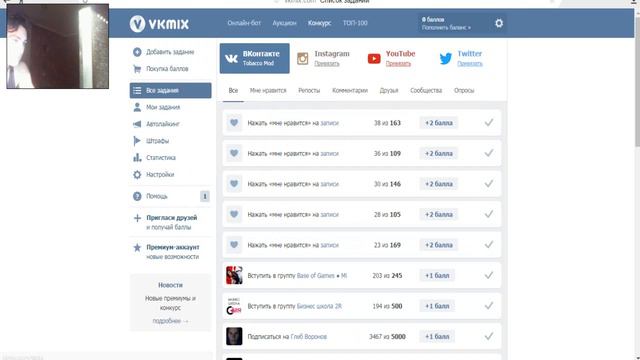Open the Base of Games group thumbnail
The width and height of the screenshot is (640, 360).
tap(234, 275)
